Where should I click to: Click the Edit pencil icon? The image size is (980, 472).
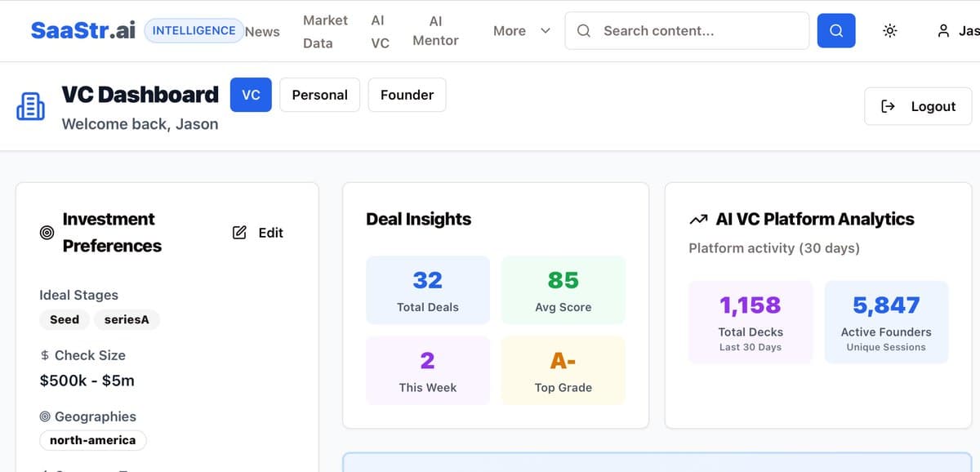(239, 233)
